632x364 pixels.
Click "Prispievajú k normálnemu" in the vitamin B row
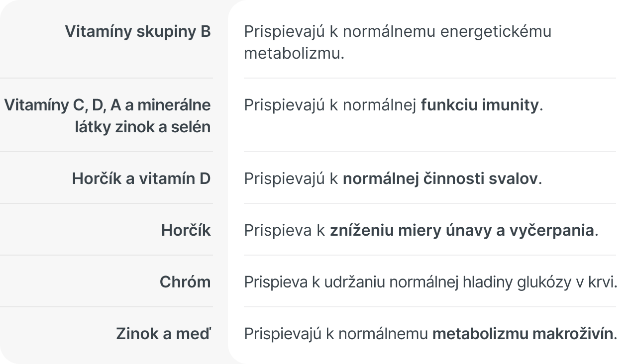click(336, 31)
